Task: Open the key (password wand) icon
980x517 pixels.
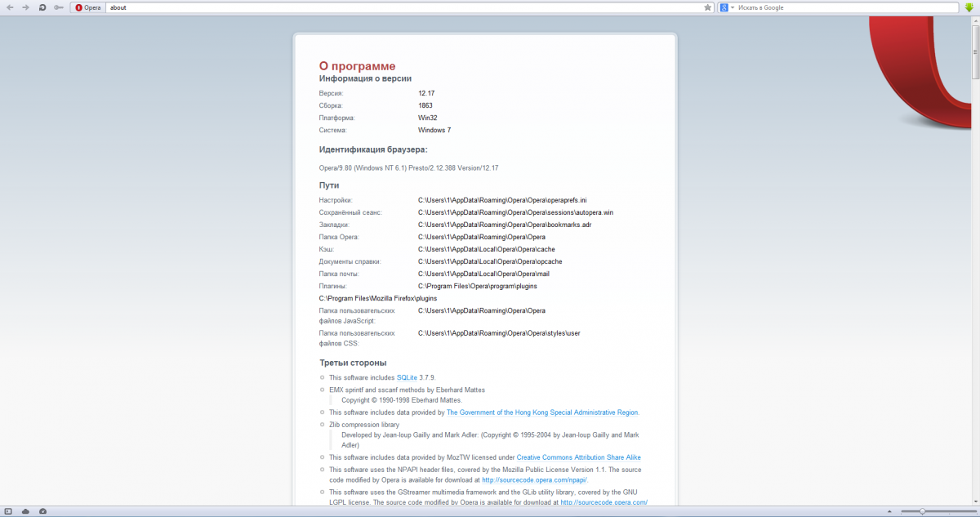Action: tap(58, 7)
